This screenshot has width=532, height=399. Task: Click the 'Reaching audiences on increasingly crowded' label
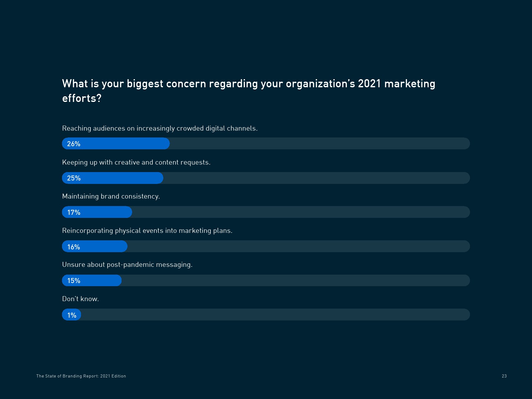tap(160, 128)
